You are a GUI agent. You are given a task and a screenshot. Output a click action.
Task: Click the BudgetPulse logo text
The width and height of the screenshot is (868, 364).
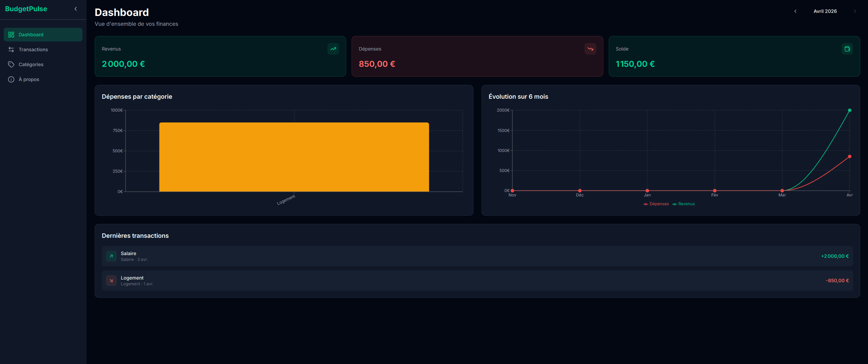coord(26,9)
